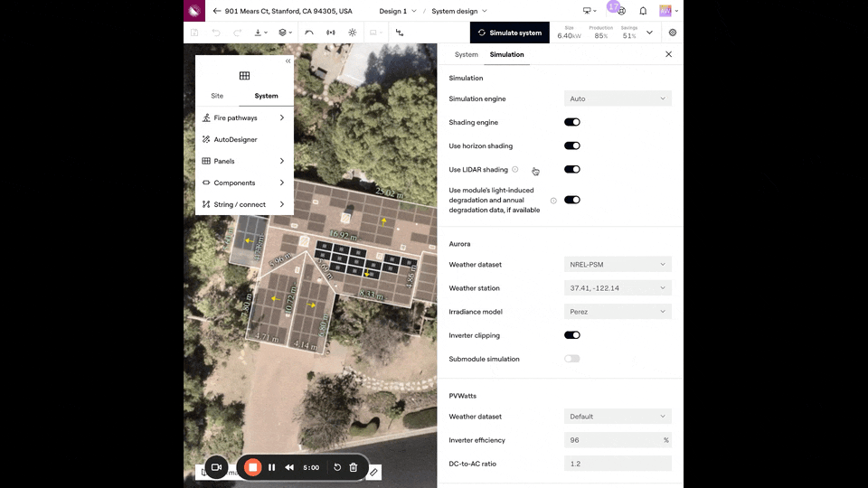
Task: Click the Size 6.40kW stat
Action: pos(569,33)
